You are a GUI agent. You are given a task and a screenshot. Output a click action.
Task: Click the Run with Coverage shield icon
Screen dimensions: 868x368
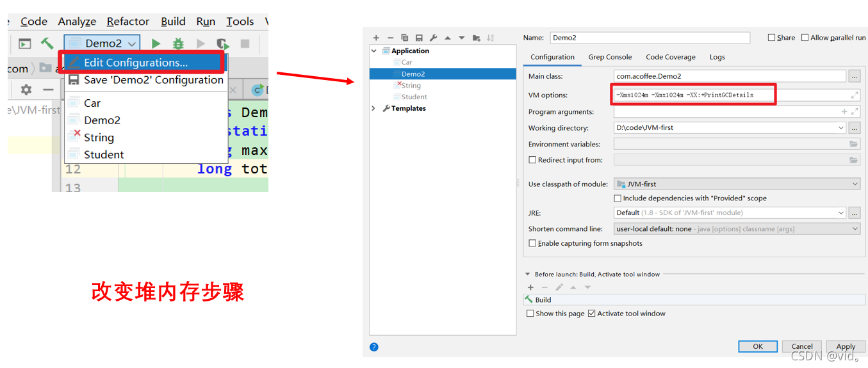tap(222, 44)
